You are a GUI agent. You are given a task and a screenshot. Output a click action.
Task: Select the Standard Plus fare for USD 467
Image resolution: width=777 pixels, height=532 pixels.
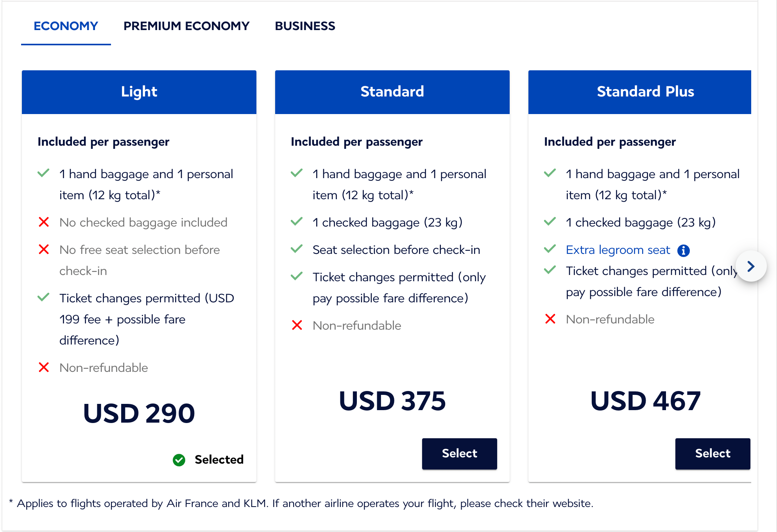713,453
